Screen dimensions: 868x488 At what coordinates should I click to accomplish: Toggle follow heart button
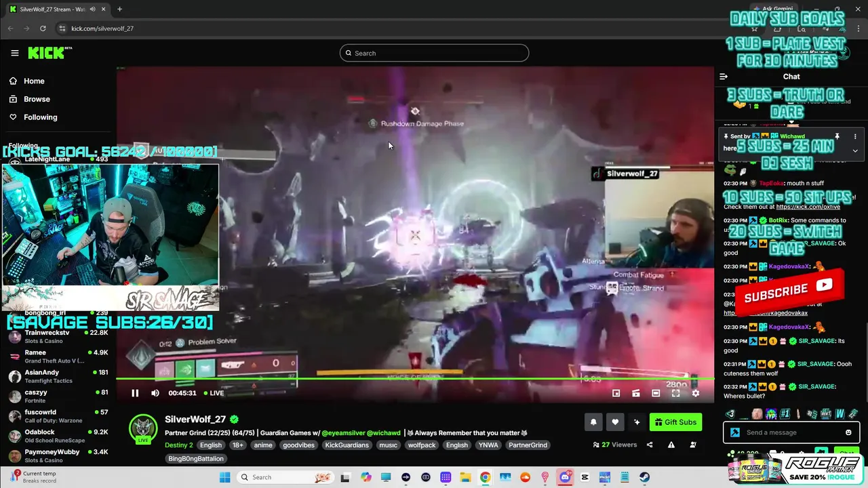(615, 422)
